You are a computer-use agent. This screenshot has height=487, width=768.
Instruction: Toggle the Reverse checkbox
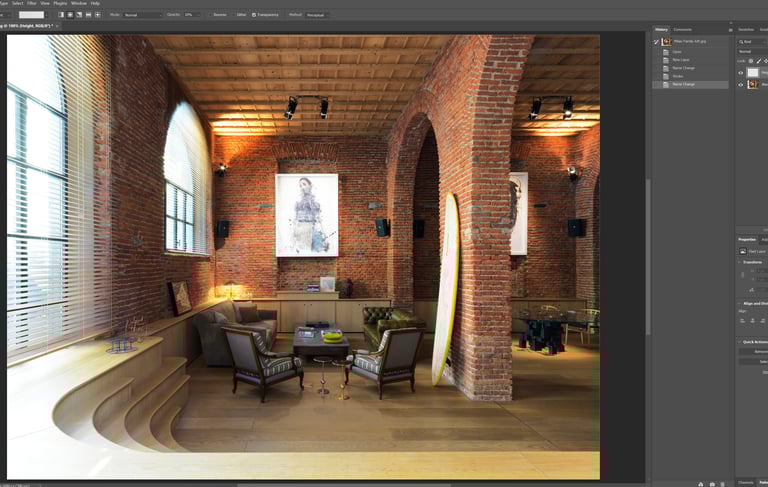(210, 15)
